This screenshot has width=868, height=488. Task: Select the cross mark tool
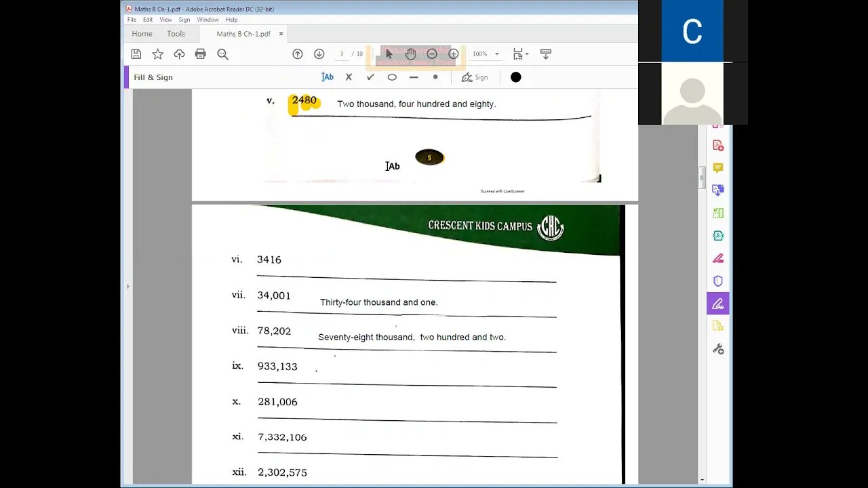(x=349, y=77)
